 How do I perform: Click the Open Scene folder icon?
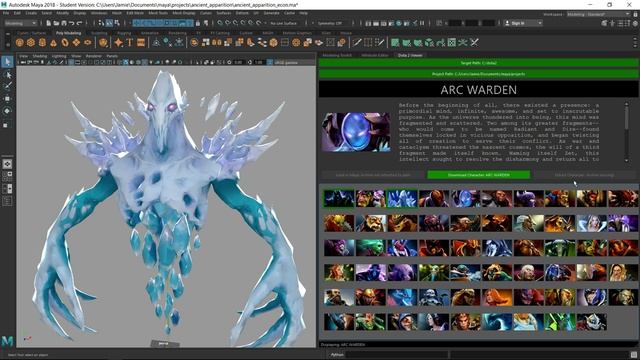56,23
